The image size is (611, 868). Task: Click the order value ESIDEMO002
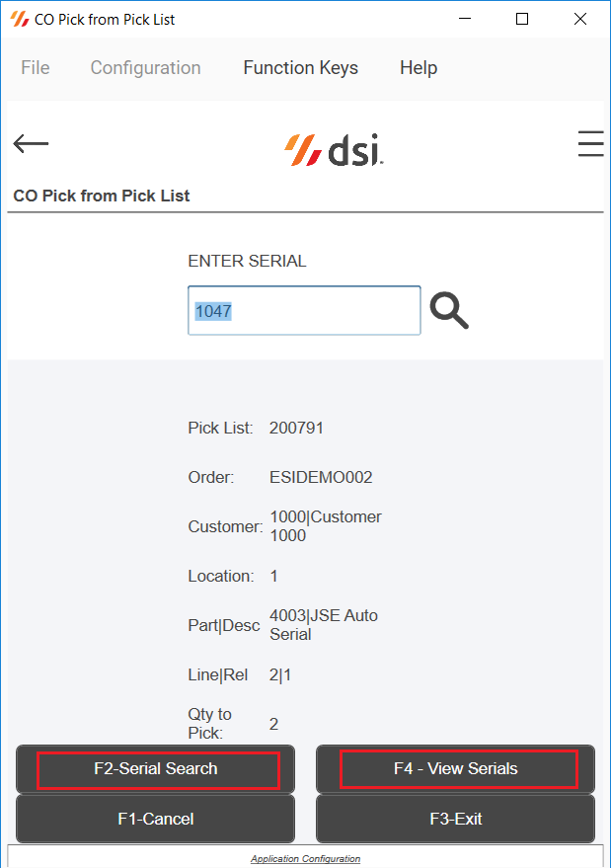click(321, 477)
